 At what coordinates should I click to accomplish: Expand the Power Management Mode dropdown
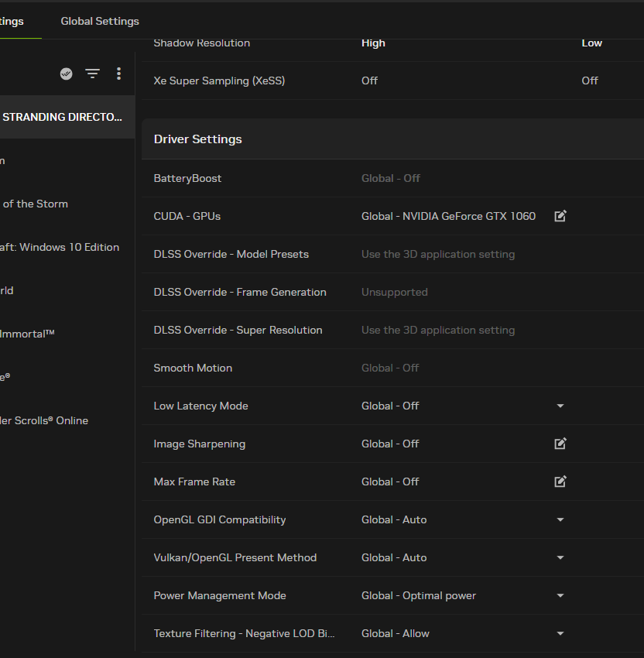click(x=560, y=595)
